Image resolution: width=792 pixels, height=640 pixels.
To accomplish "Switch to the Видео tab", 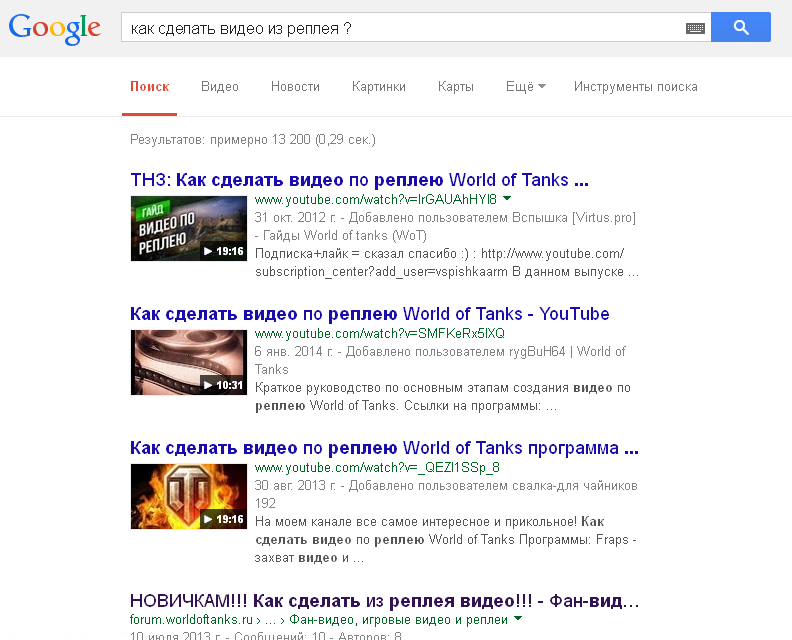I will click(x=220, y=86).
